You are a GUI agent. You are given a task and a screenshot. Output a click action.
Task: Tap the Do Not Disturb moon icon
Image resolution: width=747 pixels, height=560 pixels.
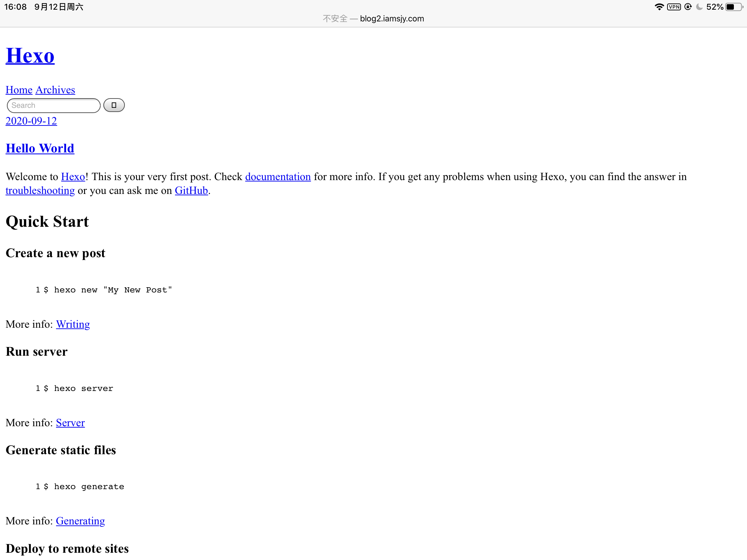pos(699,7)
